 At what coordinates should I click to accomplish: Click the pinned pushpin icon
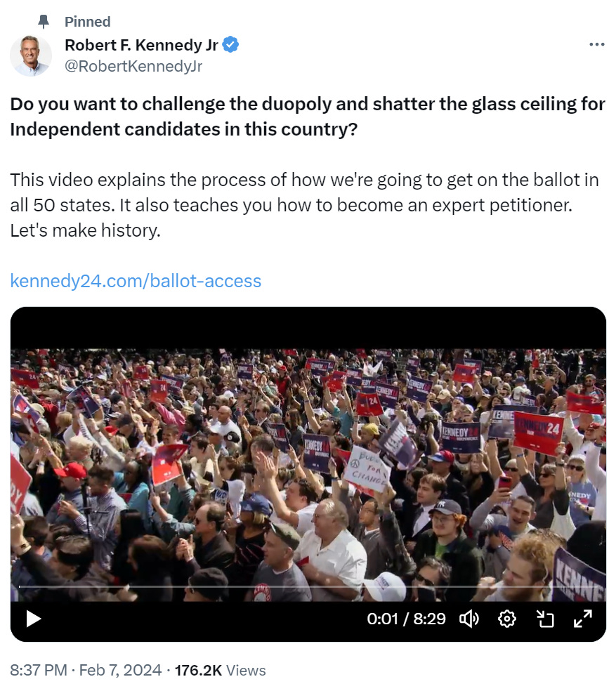44,21
